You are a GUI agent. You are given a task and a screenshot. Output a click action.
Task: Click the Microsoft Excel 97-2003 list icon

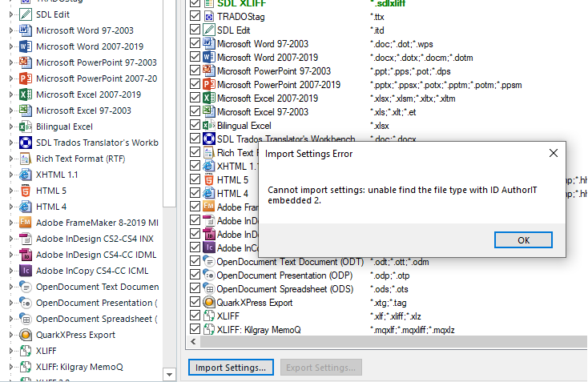pos(209,111)
